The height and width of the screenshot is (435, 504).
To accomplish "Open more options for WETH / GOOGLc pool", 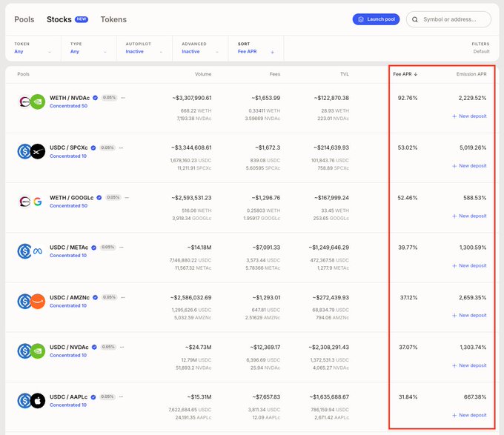I will (127, 198).
